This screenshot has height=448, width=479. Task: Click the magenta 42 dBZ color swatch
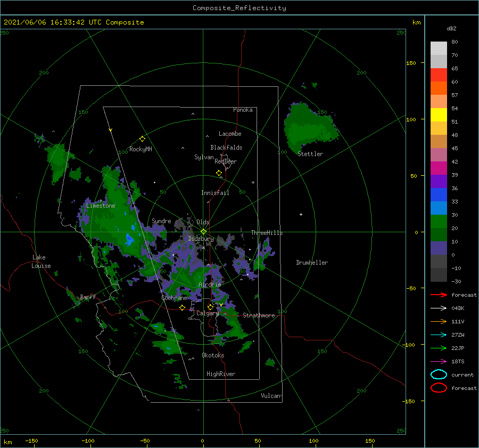[439, 168]
